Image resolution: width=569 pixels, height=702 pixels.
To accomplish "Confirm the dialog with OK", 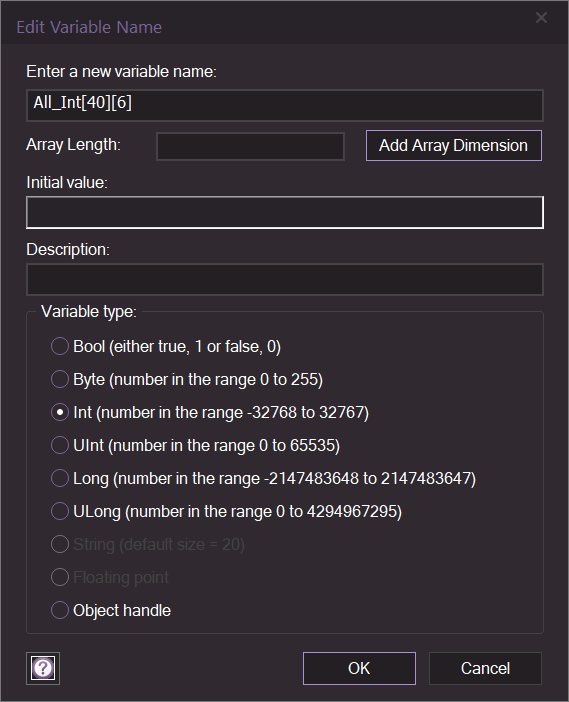I will 359,668.
